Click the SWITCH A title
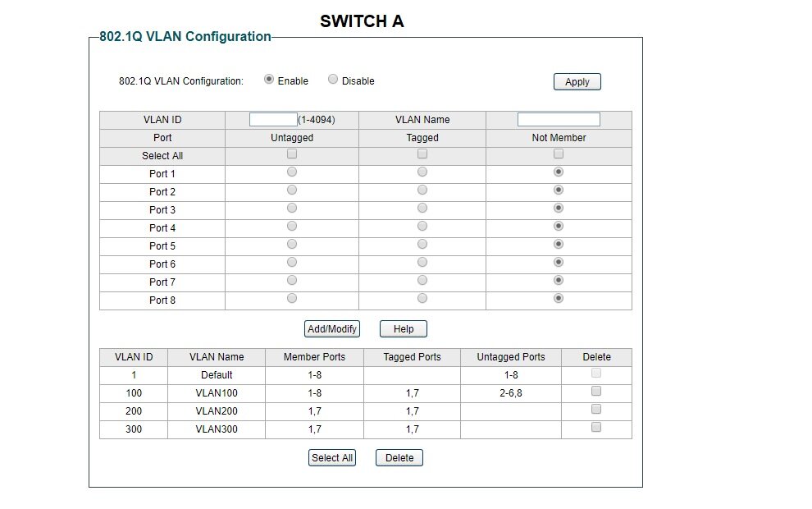This screenshot has height=509, width=812. point(362,21)
